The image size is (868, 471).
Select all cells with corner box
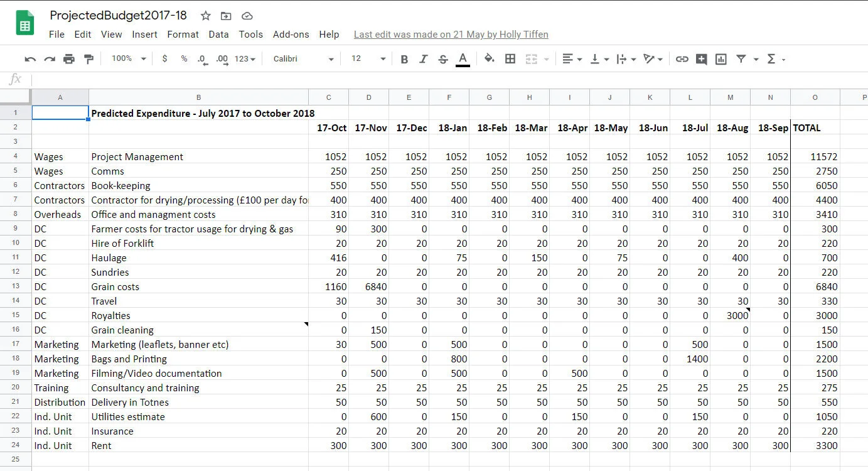[x=16, y=97]
